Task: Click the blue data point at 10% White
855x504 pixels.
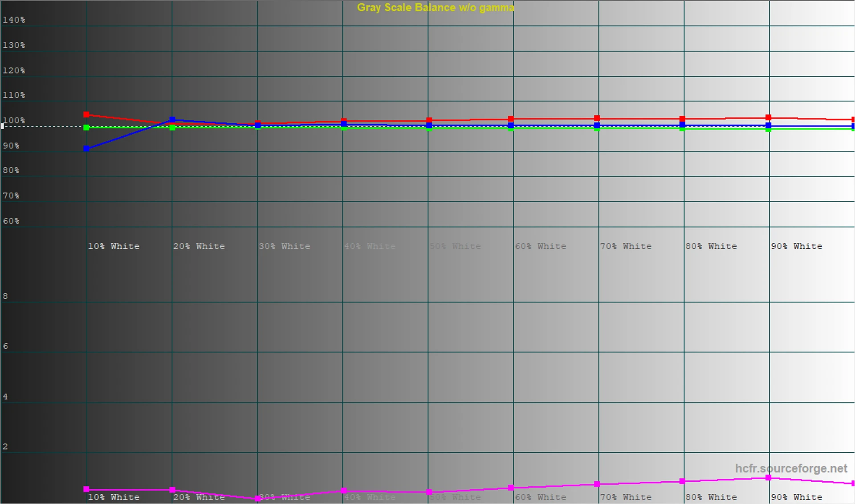Action: pyautogui.click(x=86, y=148)
